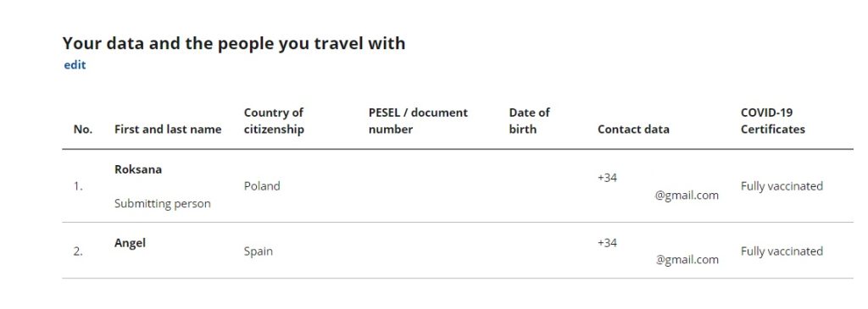
Task: Click Angel's Fully vaccinated status
Action: click(x=782, y=251)
